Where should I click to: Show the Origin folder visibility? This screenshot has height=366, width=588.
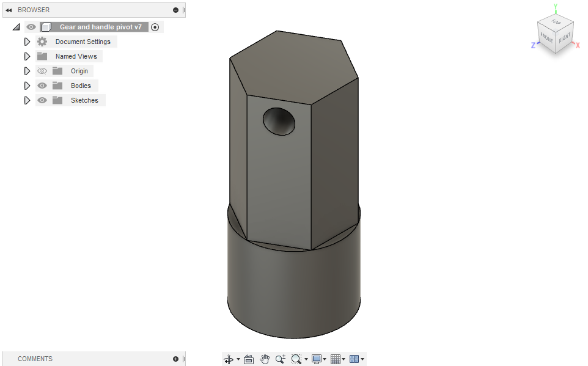click(42, 70)
